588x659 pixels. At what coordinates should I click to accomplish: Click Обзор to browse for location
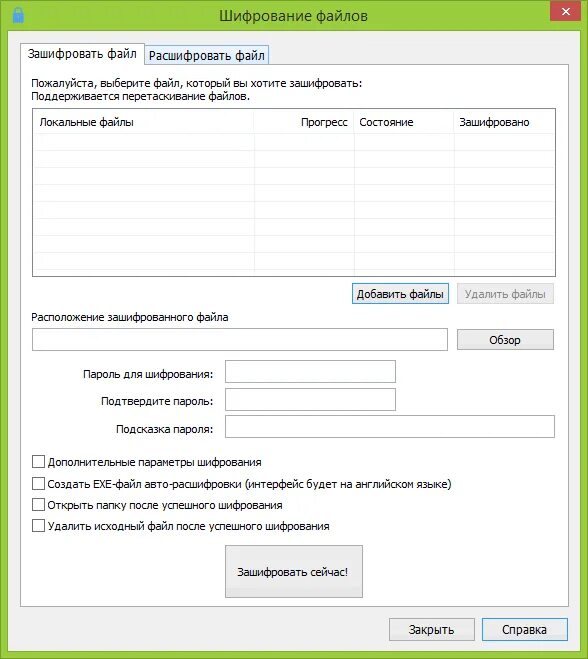pos(505,340)
